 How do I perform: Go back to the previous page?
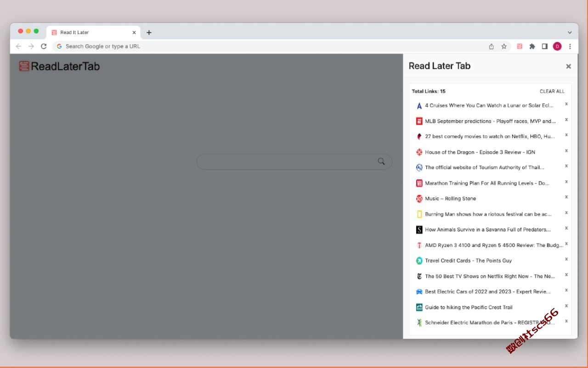(x=18, y=46)
